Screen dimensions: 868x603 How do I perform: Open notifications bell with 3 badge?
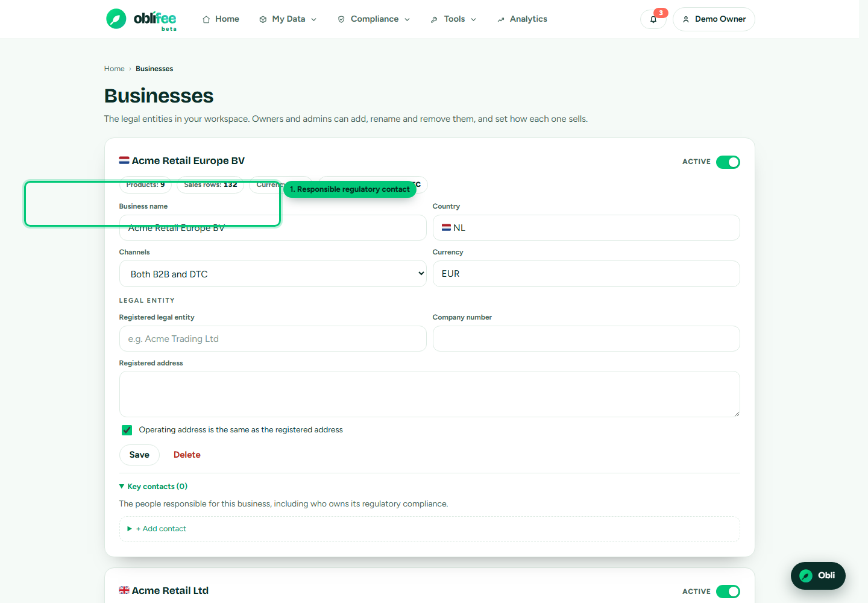[x=653, y=19]
